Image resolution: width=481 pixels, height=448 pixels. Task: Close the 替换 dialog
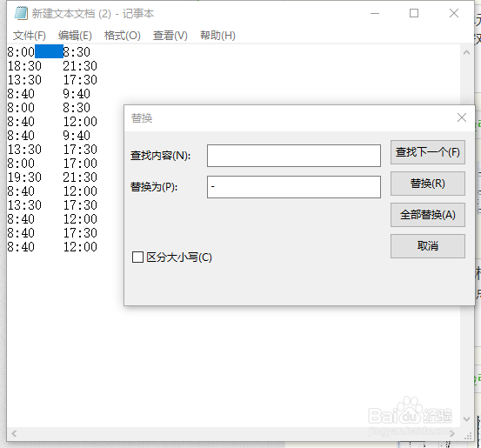coord(462,117)
